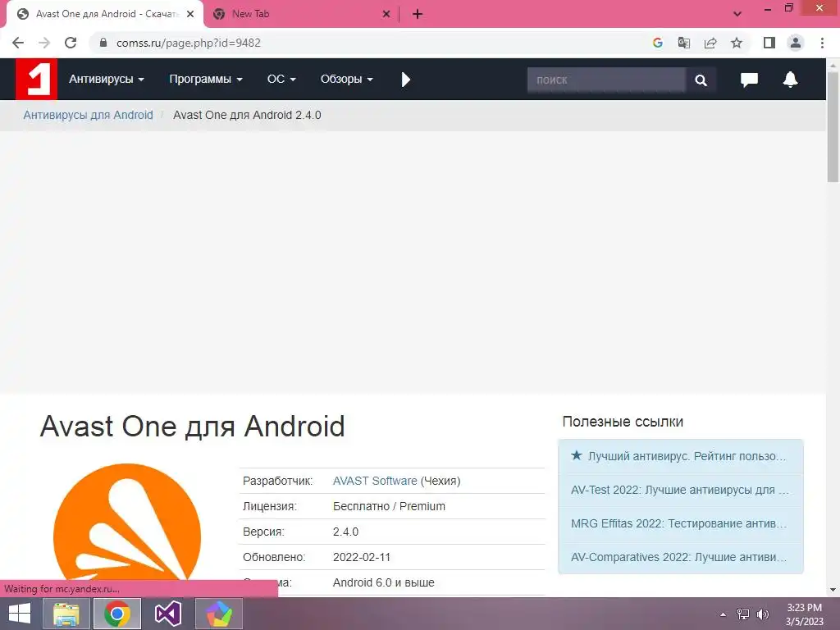
Task: Click the Полезные ссылки heading
Action: click(x=623, y=422)
